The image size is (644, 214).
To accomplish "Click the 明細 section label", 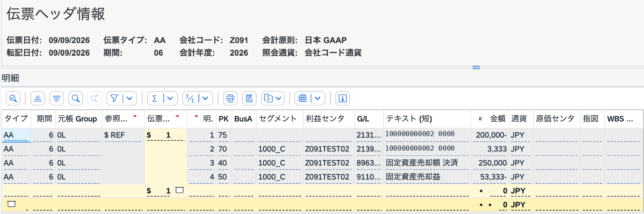I will [10, 78].
